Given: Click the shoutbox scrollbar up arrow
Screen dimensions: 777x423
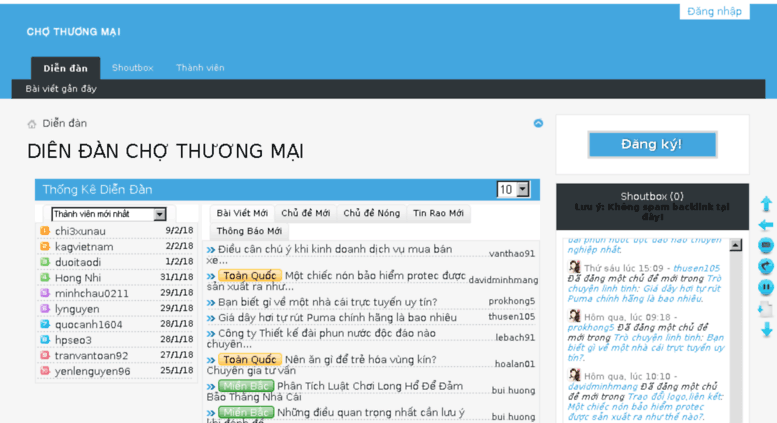Looking at the screenshot, I should tap(736, 245).
